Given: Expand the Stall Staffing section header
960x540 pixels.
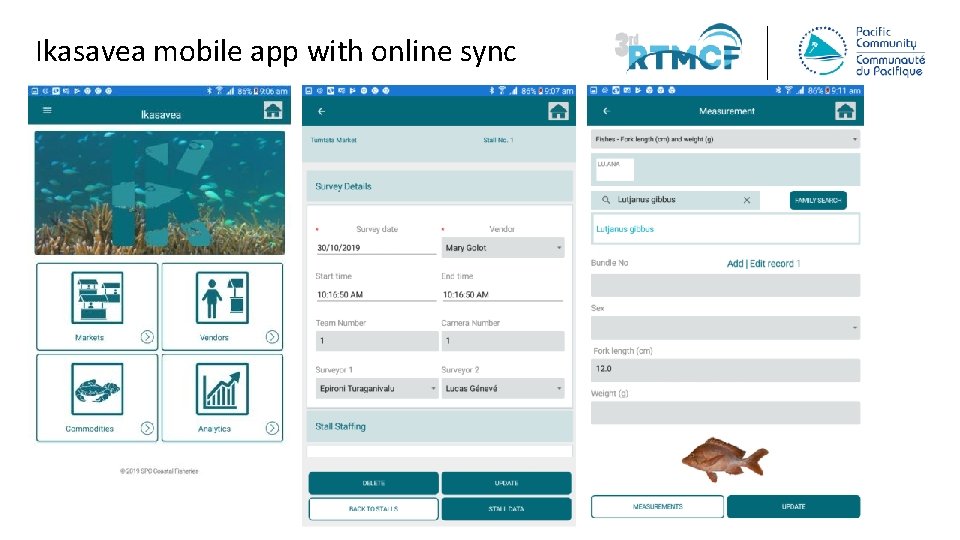Looking at the screenshot, I should tap(440, 426).
